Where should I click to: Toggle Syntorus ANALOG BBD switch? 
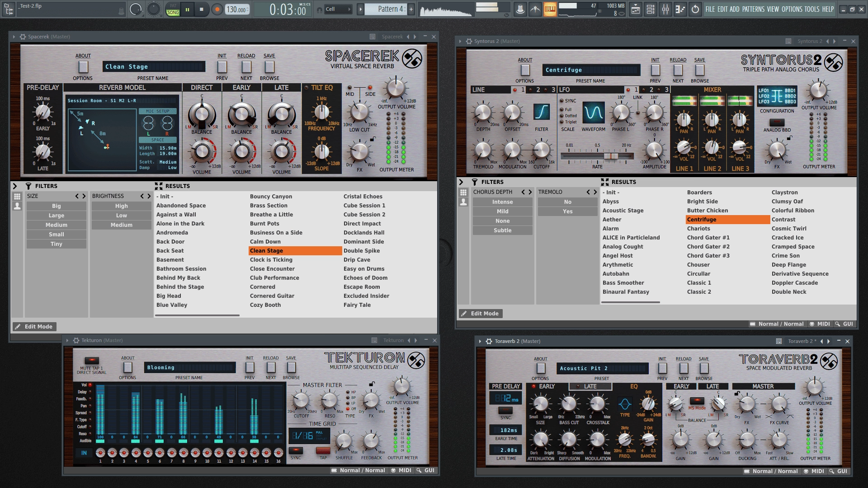777,122
